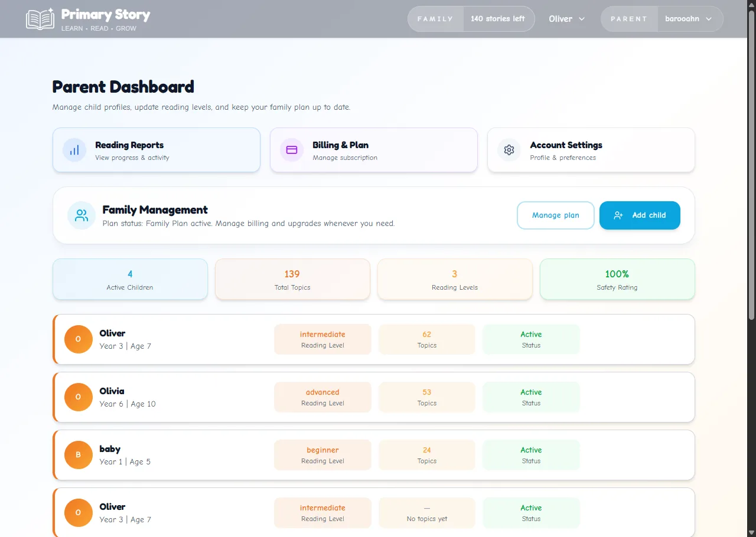Click Olivia's advanced Reading Level badge
Viewport: 756px width, 537px height.
(322, 397)
